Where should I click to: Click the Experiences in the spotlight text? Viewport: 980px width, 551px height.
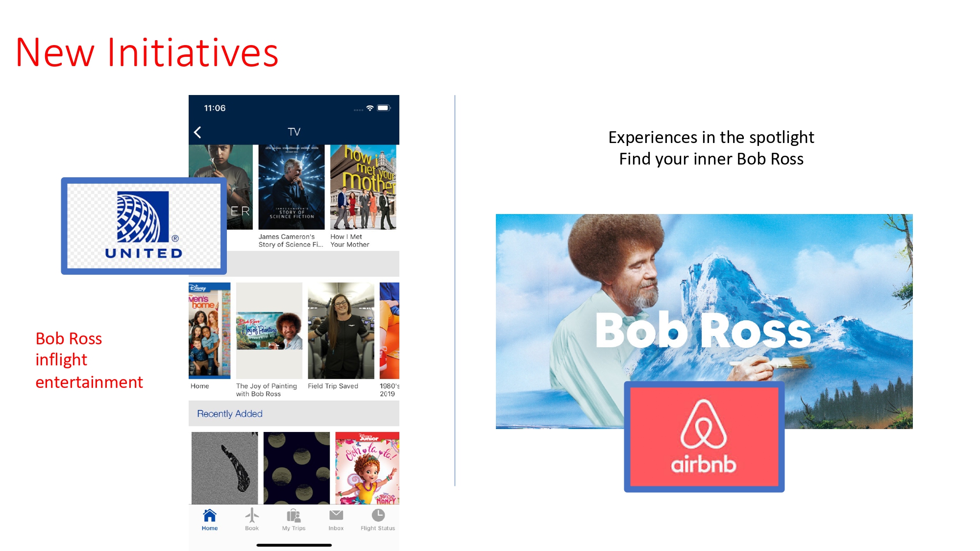click(711, 137)
